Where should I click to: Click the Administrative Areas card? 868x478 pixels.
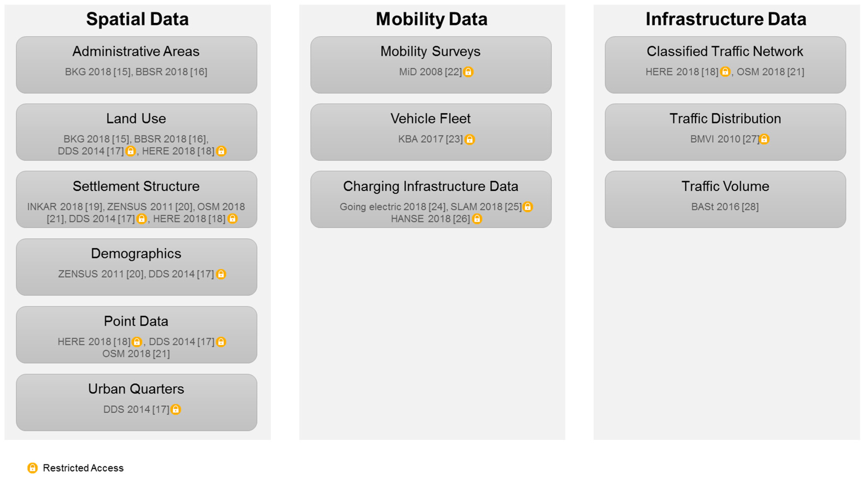point(137,65)
